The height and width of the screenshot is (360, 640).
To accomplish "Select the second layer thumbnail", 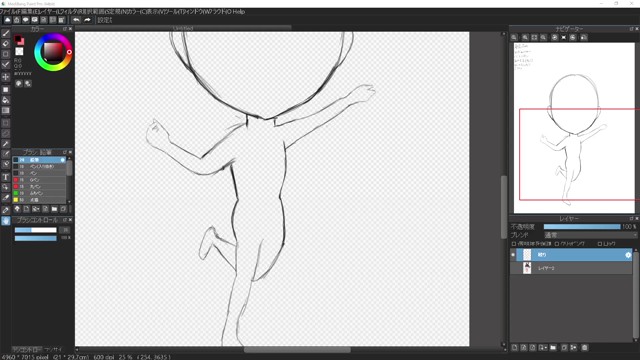I will [527, 268].
